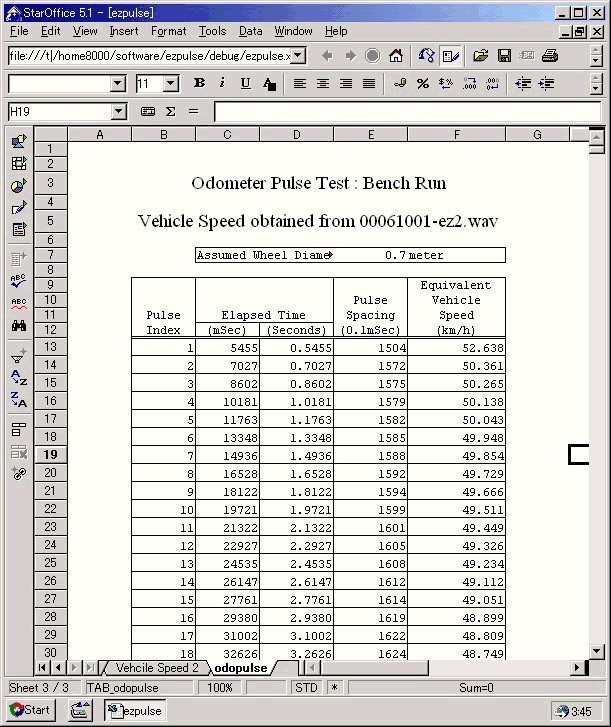Click the Desktop icon on taskbar
Screen dimensions: 611x727
(80, 710)
